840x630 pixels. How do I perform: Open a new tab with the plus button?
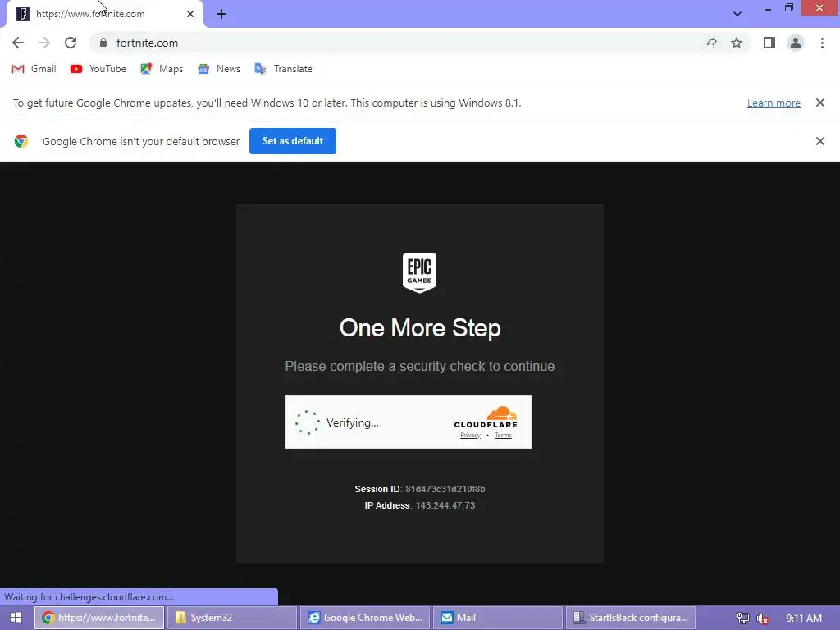coord(221,14)
